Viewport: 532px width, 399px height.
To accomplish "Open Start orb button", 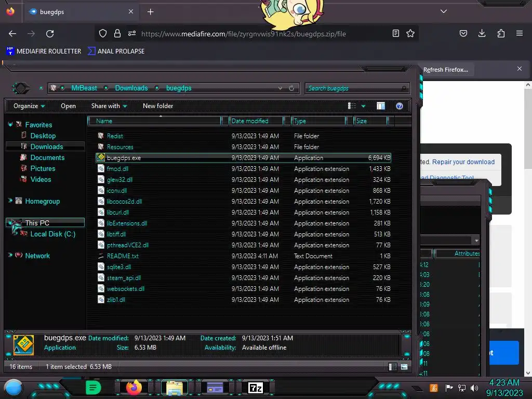I will (13, 388).
